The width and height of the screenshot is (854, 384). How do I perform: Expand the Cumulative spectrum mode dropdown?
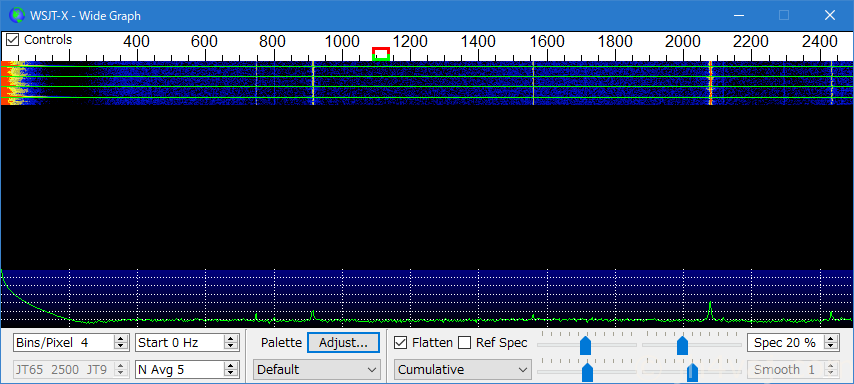(x=462, y=370)
